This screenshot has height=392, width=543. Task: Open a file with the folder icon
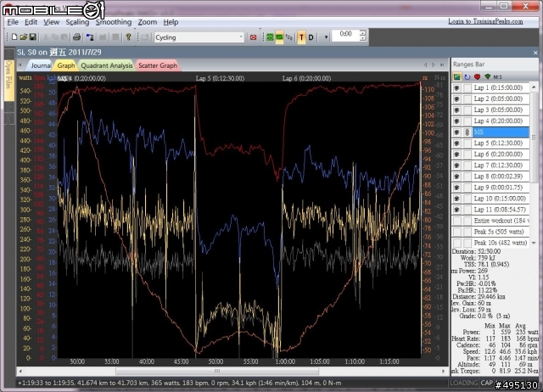click(x=23, y=37)
